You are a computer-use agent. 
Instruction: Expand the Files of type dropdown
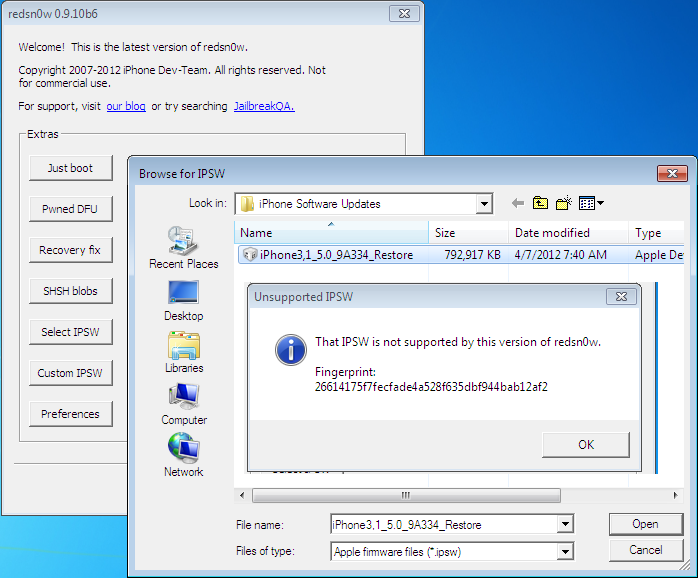click(x=565, y=552)
